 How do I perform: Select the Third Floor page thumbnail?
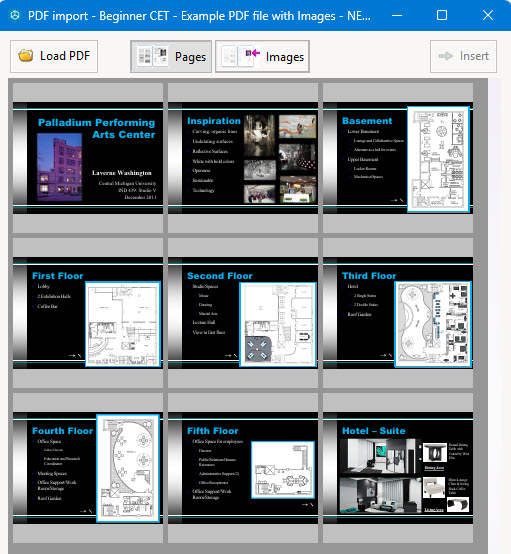click(398, 313)
